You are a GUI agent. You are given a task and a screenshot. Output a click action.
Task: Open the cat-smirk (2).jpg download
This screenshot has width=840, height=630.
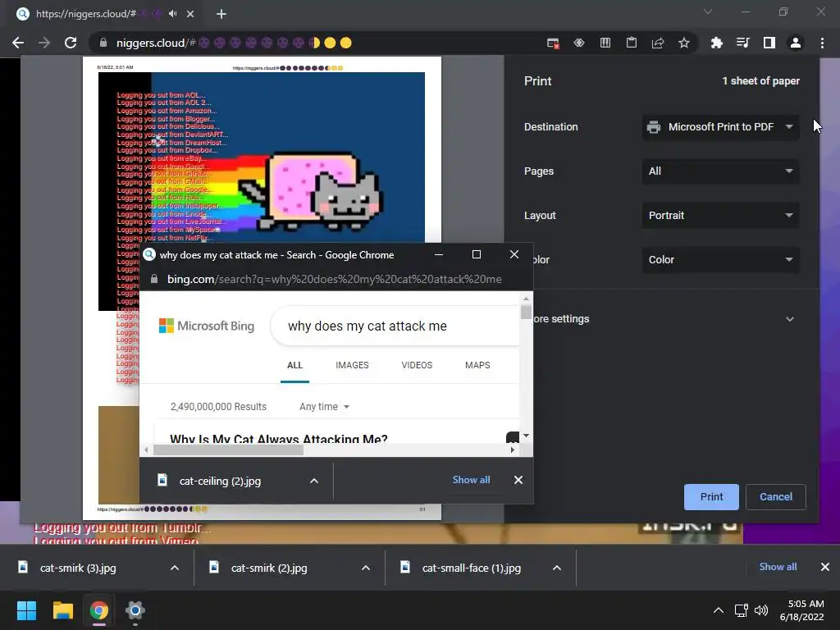(269, 568)
